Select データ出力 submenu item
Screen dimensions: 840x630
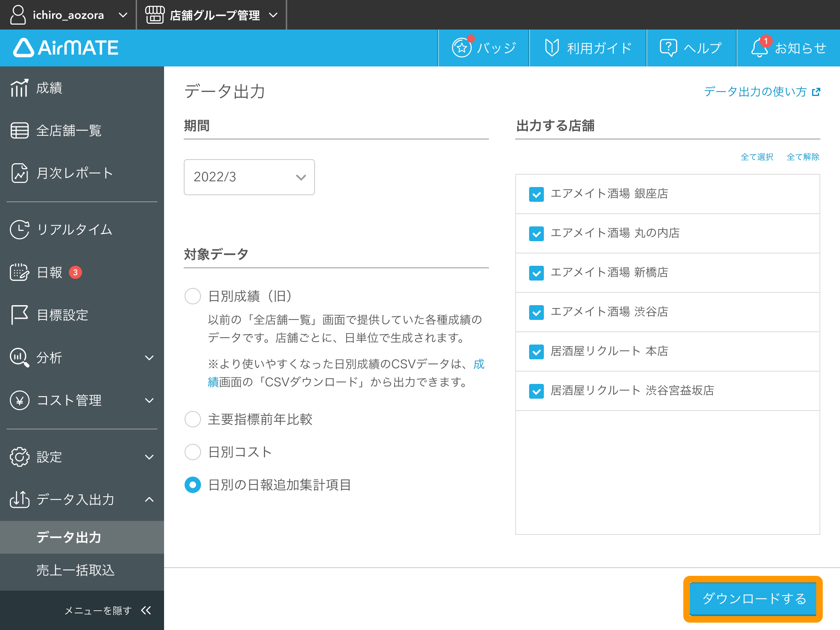tap(82, 537)
